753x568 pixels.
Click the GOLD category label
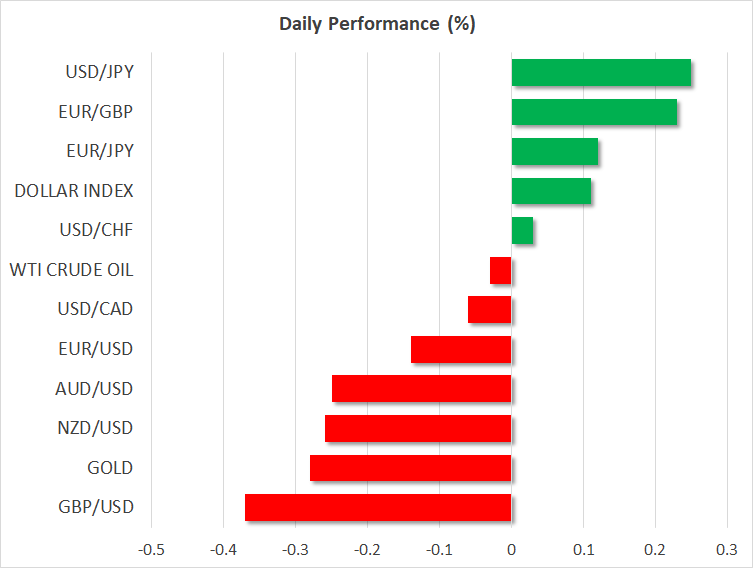pos(109,468)
